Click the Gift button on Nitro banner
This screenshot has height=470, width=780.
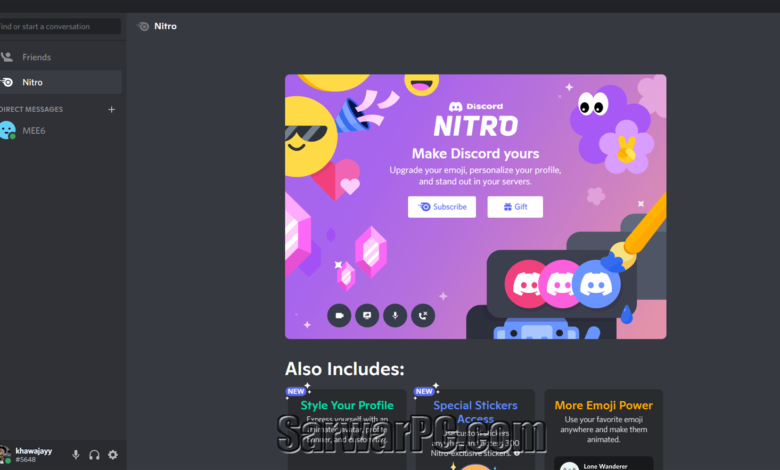coord(515,207)
